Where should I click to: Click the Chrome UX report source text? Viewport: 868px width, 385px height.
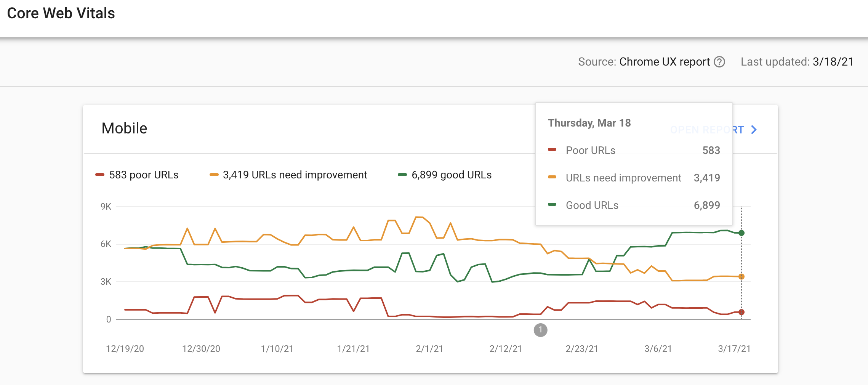point(664,62)
